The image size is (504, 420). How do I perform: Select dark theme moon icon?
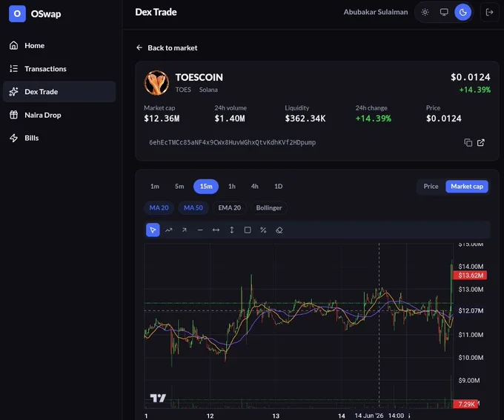pos(462,12)
